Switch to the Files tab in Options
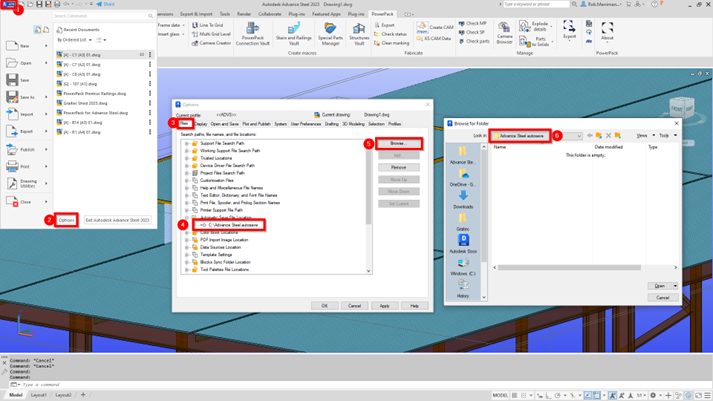Screen dimensions: 713x401 pos(184,123)
